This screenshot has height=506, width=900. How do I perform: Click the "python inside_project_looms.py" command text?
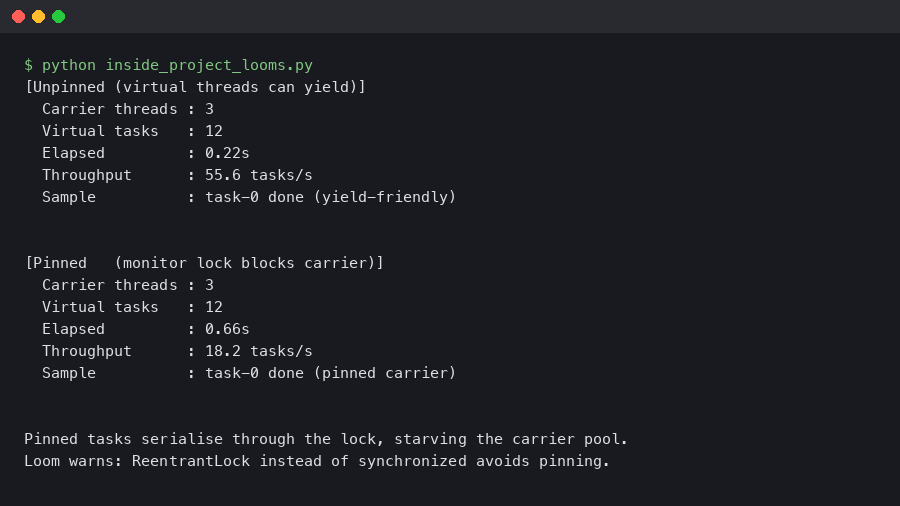click(x=177, y=65)
